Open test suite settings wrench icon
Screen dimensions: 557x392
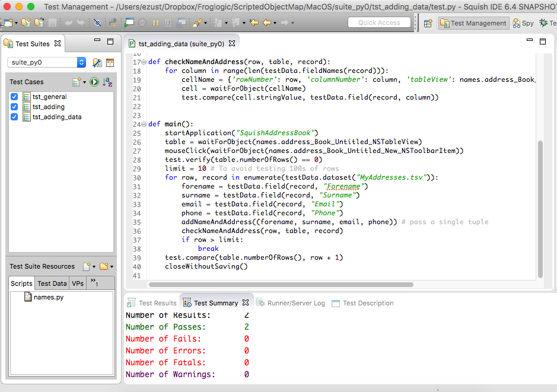[x=97, y=62]
